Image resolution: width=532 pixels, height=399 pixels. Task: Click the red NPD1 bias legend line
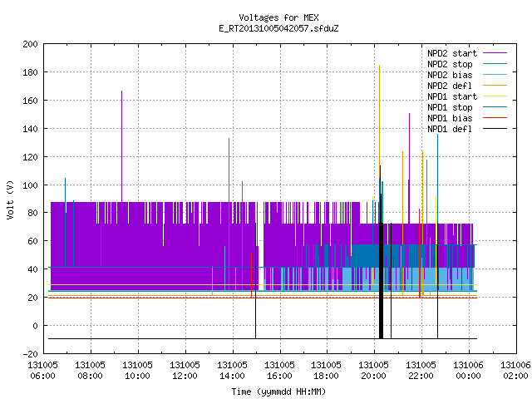pyautogui.click(x=495, y=118)
